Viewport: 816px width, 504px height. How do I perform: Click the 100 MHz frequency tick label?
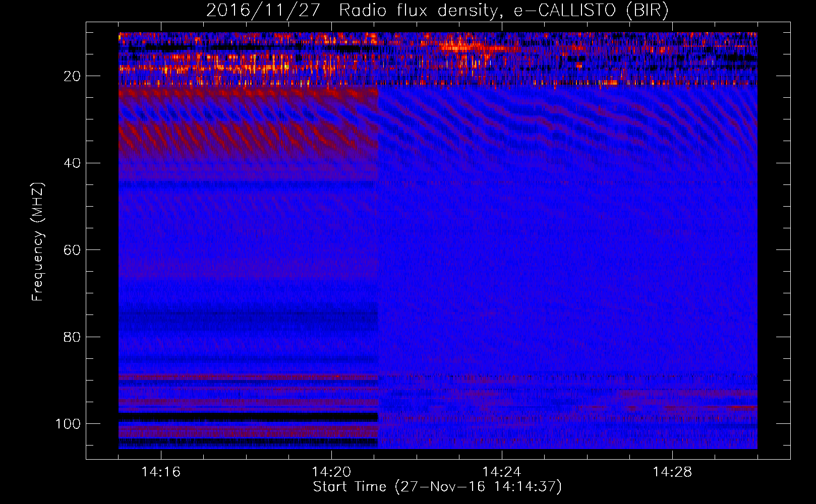68,424
